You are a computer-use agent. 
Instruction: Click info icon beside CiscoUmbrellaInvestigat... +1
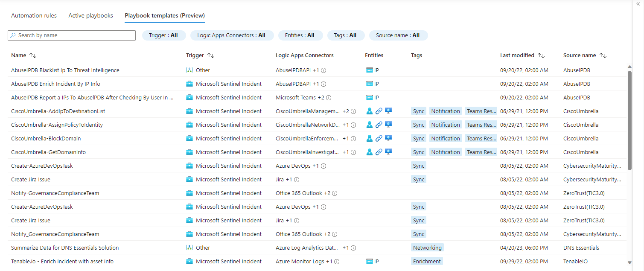353,152
